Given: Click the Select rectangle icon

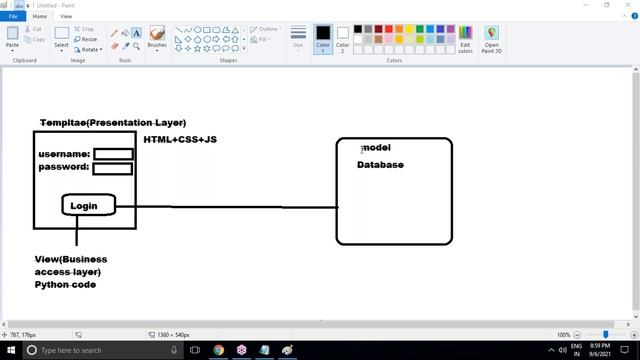Looking at the screenshot, I should pos(61,33).
